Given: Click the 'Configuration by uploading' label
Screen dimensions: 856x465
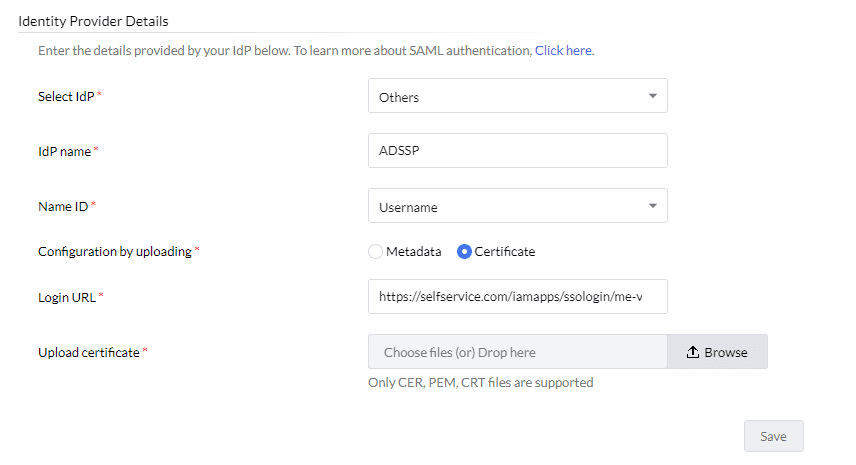Looking at the screenshot, I should [x=114, y=252].
